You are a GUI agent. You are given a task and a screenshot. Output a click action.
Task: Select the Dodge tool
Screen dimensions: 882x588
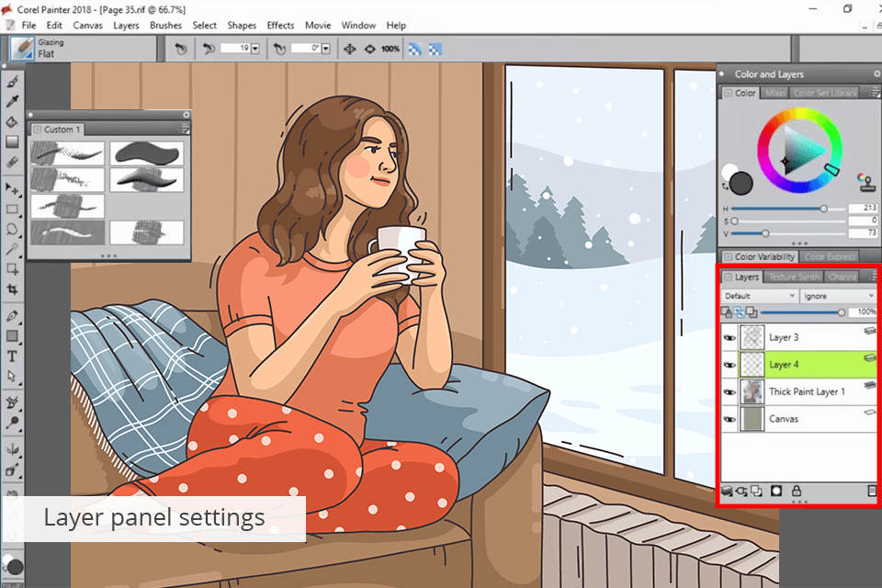(x=12, y=423)
